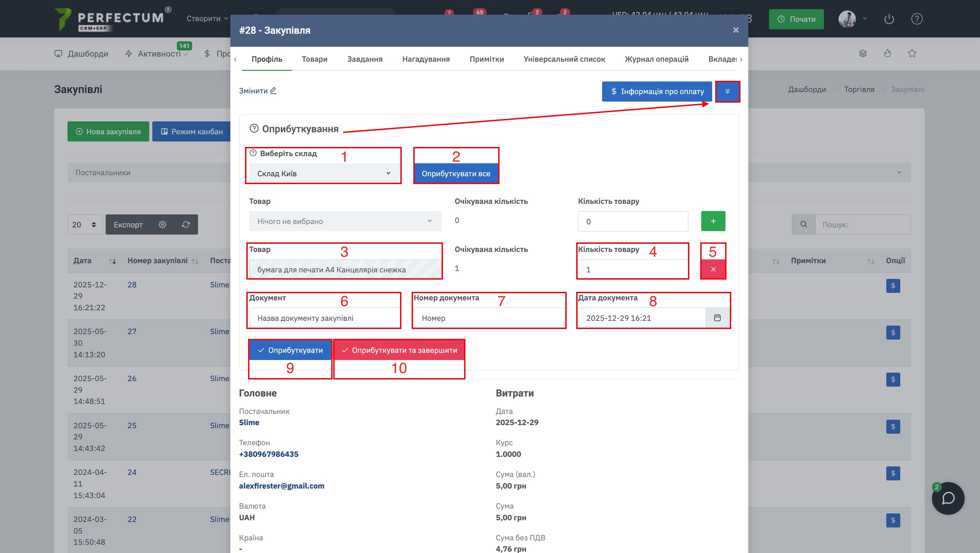
Task: Click Оприбуткувати та завершити button
Action: click(399, 350)
